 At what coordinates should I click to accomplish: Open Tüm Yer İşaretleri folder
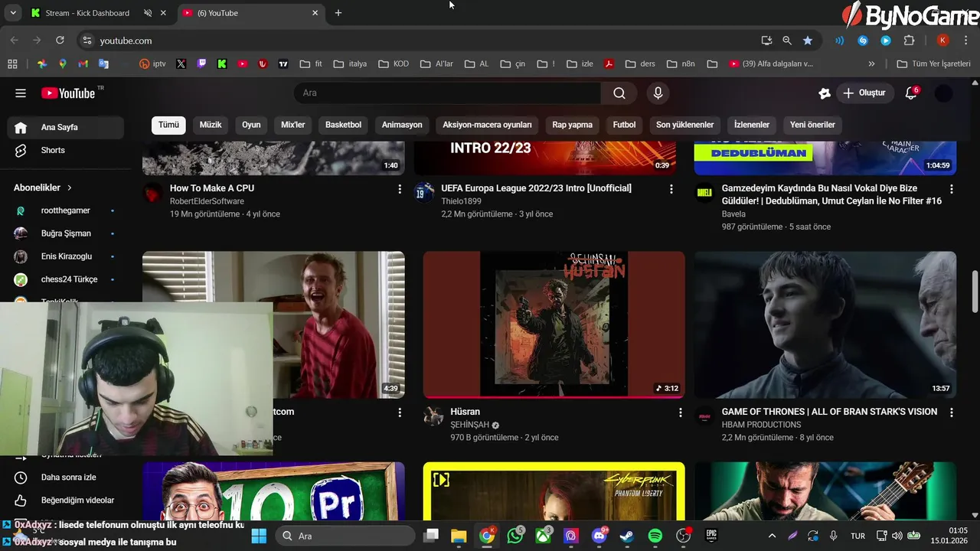[933, 64]
